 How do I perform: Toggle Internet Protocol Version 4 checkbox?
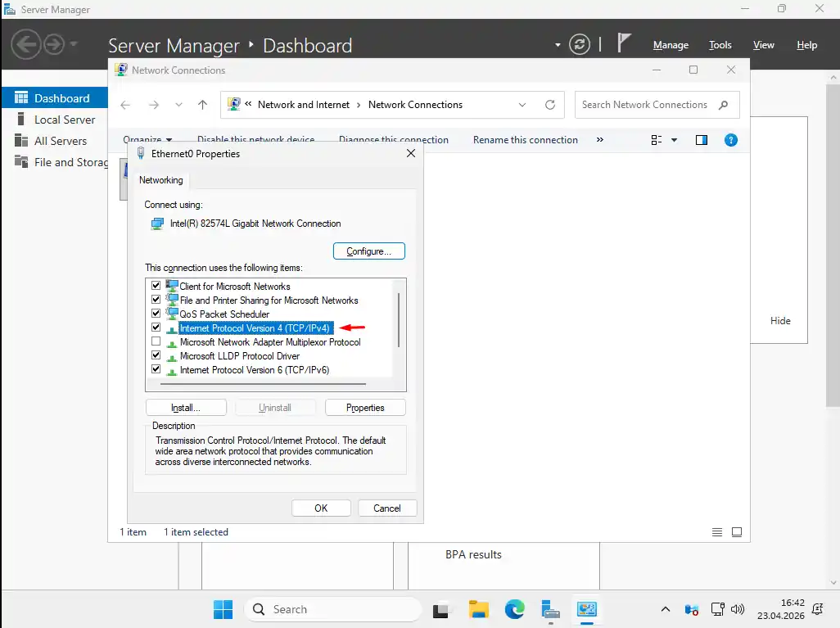(156, 328)
